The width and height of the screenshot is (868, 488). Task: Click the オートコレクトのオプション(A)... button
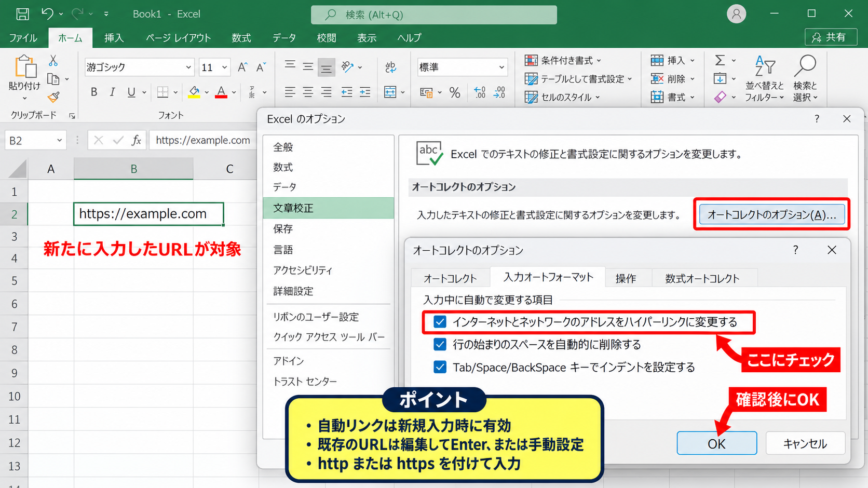tap(771, 214)
